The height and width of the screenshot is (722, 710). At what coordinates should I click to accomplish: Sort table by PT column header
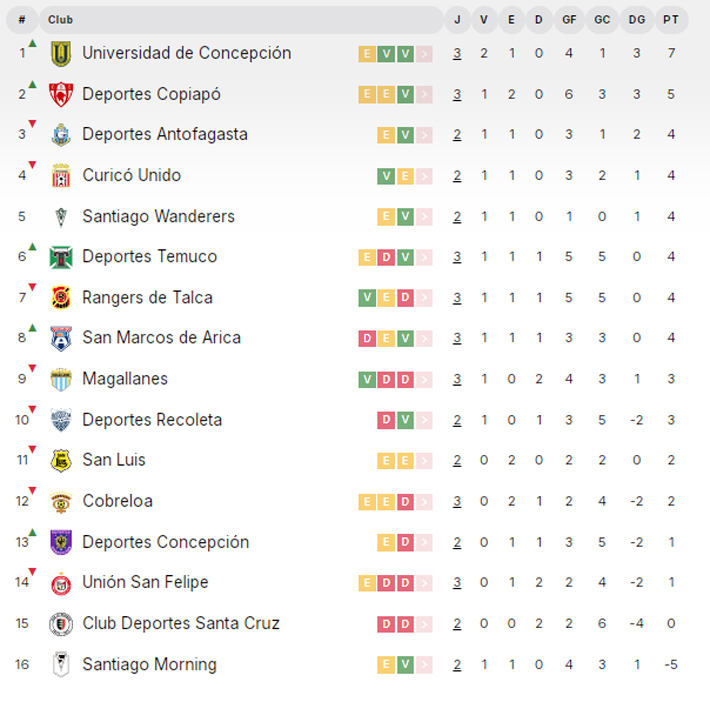pyautogui.click(x=671, y=19)
